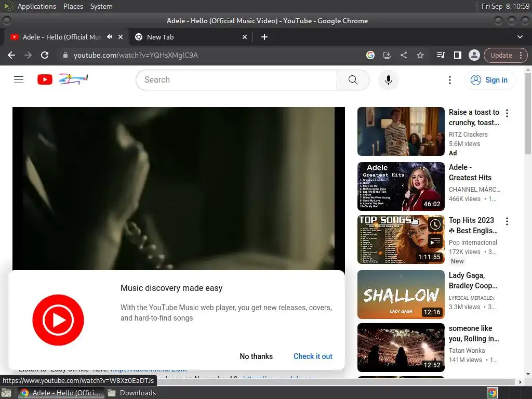Click the Update button in Chrome

tap(501, 55)
